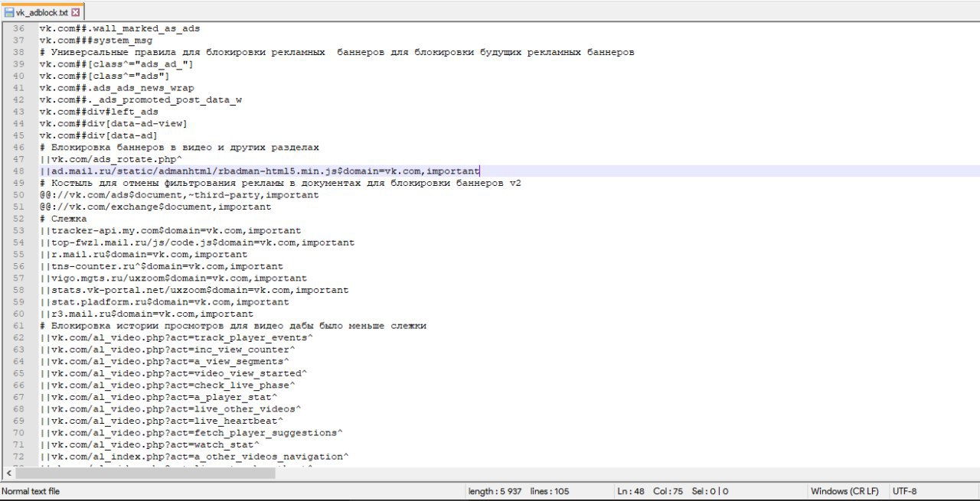Click the @@://vk.com/exchange$document exception rule
This screenshot has width=980, height=501.
tap(155, 207)
